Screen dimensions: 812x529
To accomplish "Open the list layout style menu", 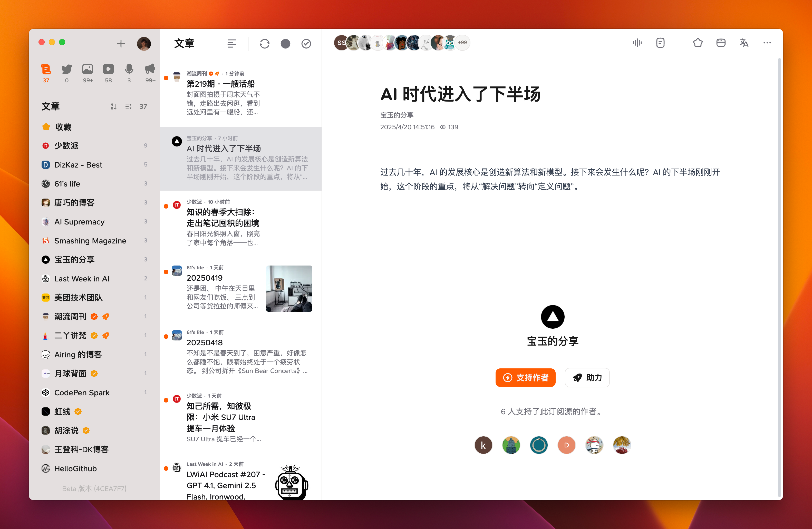I will (232, 44).
